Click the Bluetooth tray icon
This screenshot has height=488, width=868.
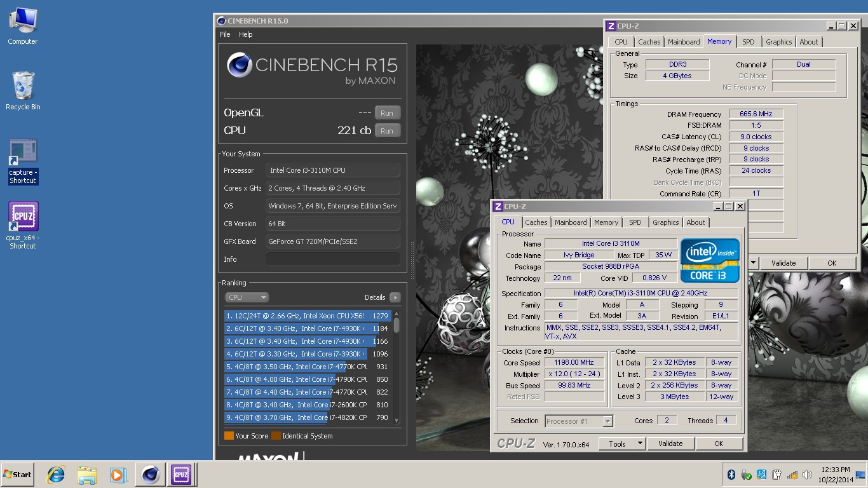731,475
